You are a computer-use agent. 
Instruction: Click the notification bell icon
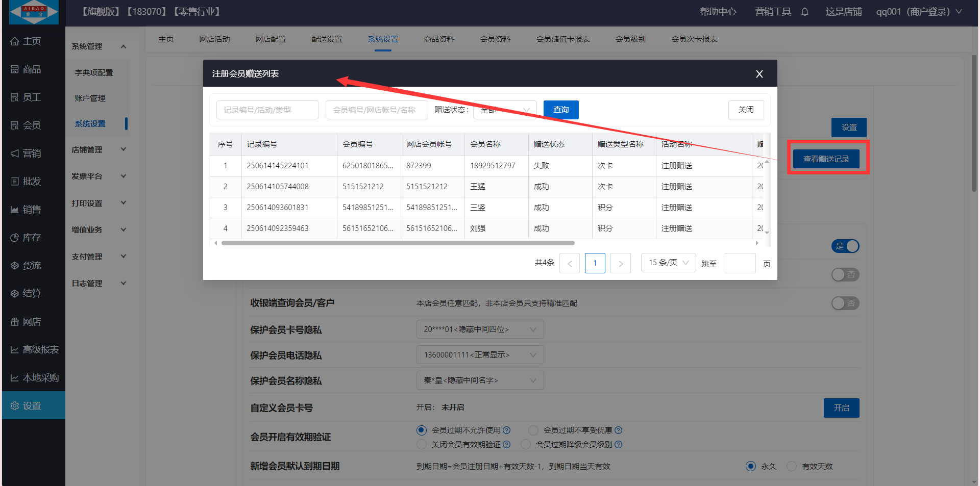804,12
